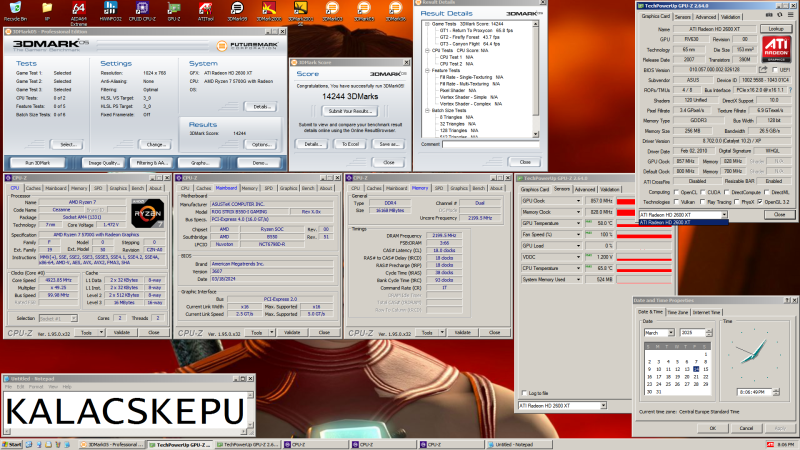Click the Comment input field in Result Details
This screenshot has width=800, height=450.
[490, 144]
